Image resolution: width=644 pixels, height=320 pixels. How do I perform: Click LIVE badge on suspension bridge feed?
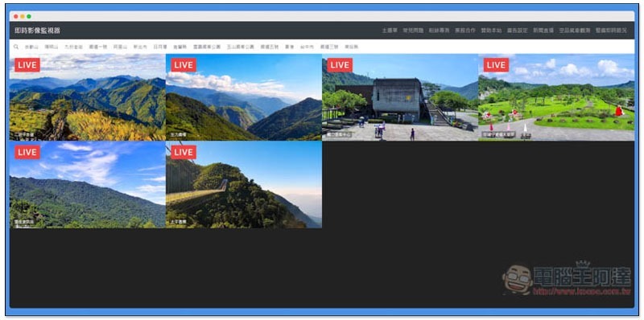(184, 152)
